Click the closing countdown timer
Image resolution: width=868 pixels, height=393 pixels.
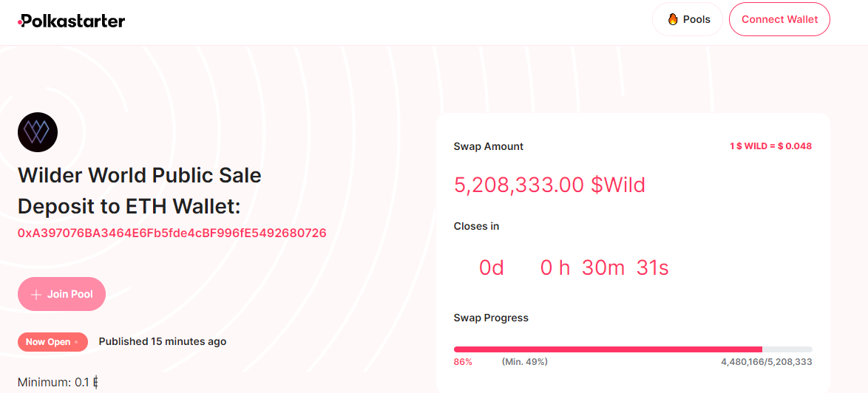pos(574,268)
